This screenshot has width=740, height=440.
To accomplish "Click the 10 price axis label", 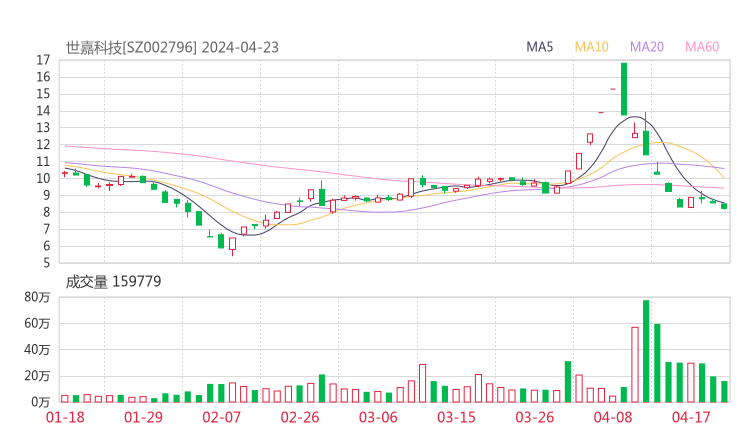I will click(43, 179).
